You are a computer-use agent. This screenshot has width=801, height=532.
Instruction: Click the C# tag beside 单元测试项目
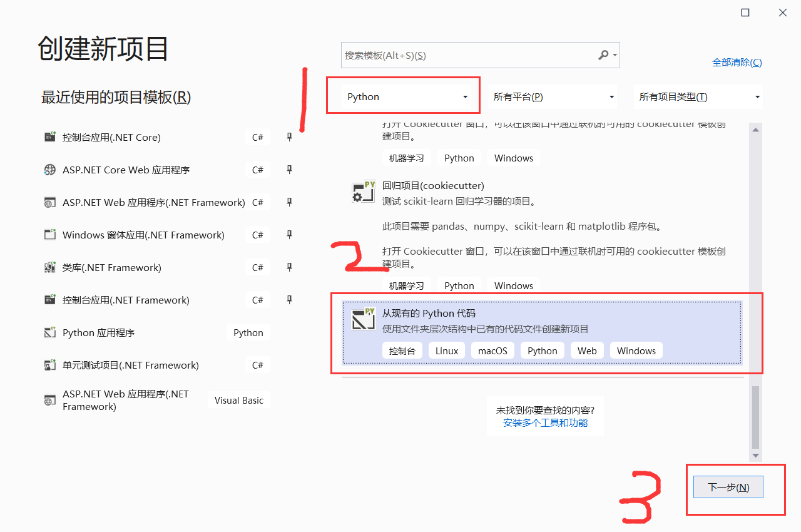[258, 365]
